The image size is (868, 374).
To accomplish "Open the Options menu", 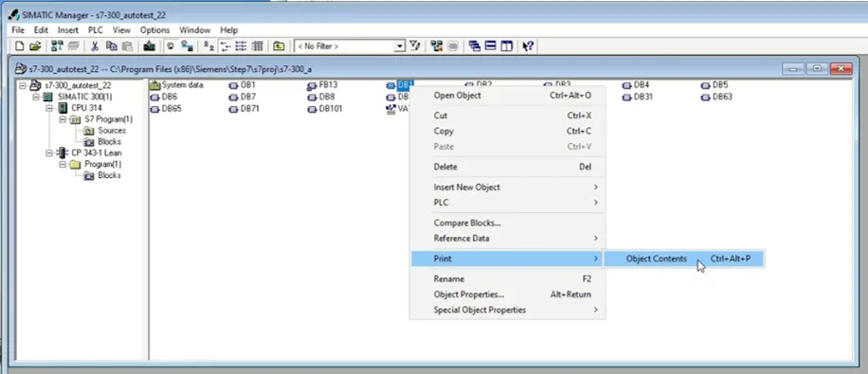I will [x=155, y=30].
